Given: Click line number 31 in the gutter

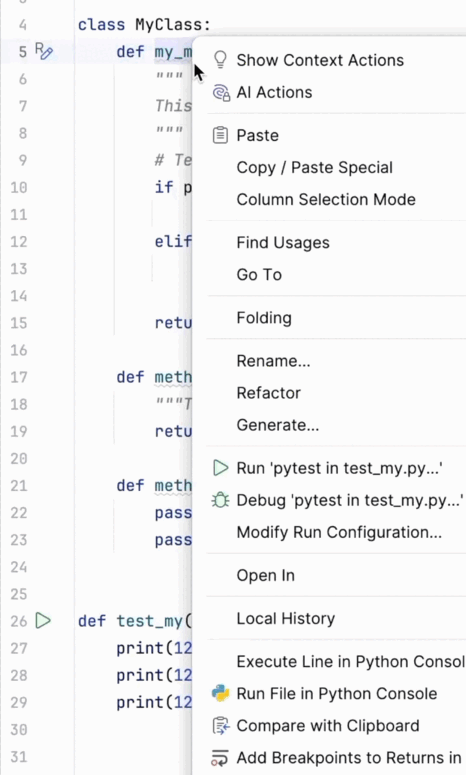Looking at the screenshot, I should [19, 757].
